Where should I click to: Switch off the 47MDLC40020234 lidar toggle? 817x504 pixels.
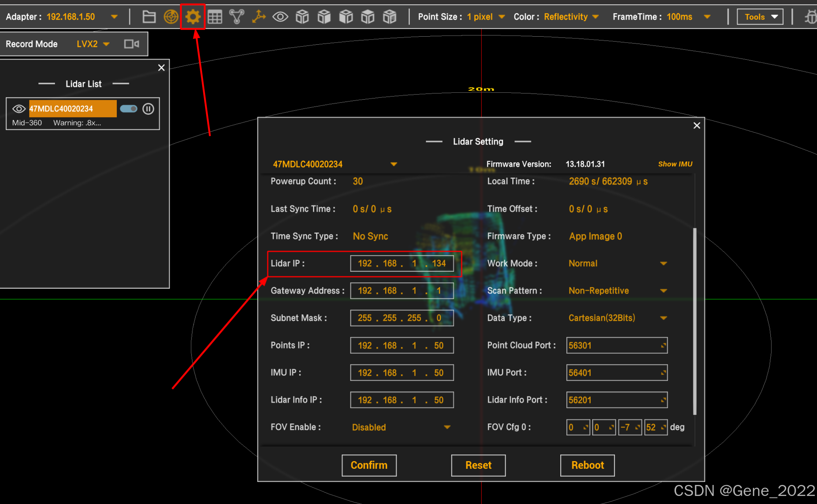point(129,109)
